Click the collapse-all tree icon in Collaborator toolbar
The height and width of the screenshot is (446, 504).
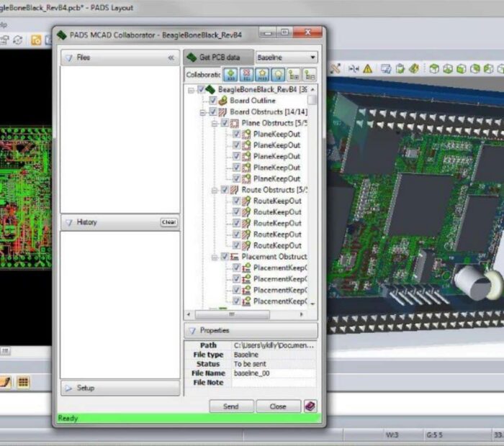click(310, 75)
